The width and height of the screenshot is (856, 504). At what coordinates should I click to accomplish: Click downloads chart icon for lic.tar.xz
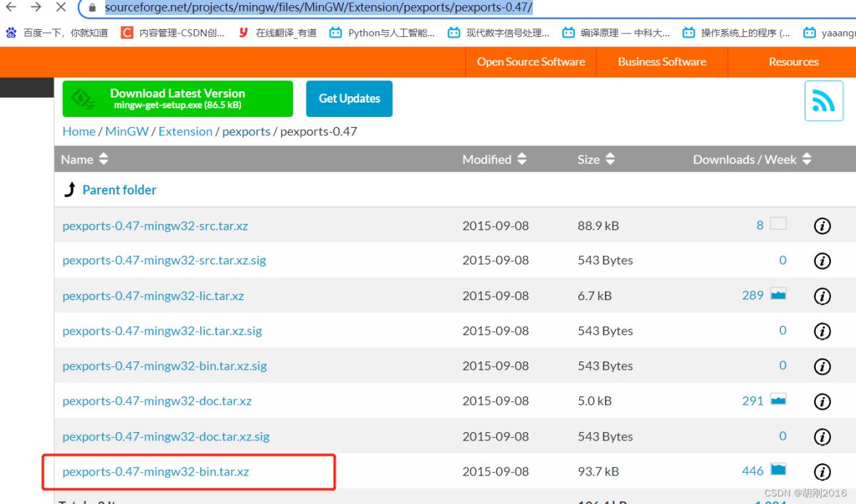tap(778, 294)
